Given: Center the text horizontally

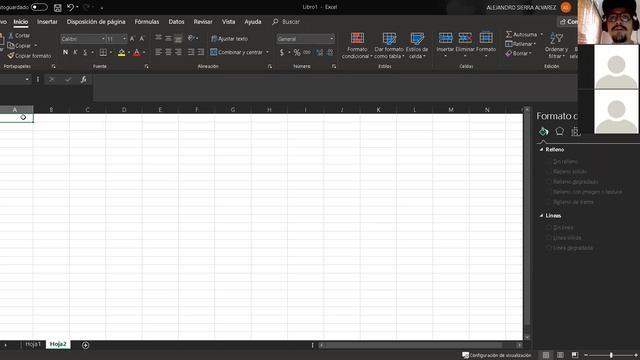Looking at the screenshot, I should coord(168,52).
